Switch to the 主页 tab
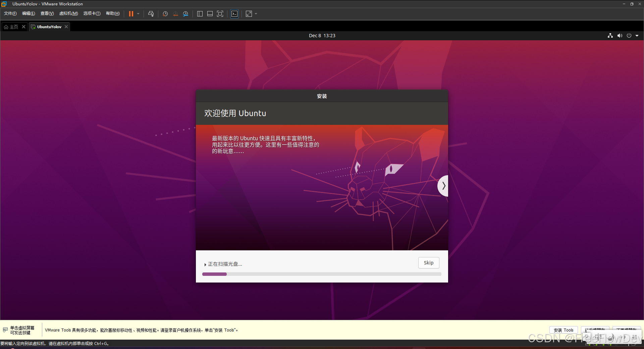Viewport: 644px width, 349px height. pos(13,27)
